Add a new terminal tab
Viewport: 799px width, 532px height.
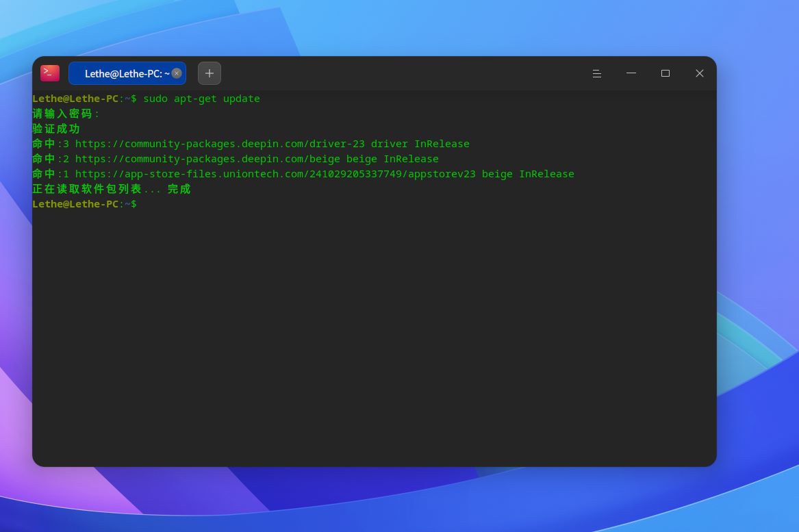tap(210, 73)
